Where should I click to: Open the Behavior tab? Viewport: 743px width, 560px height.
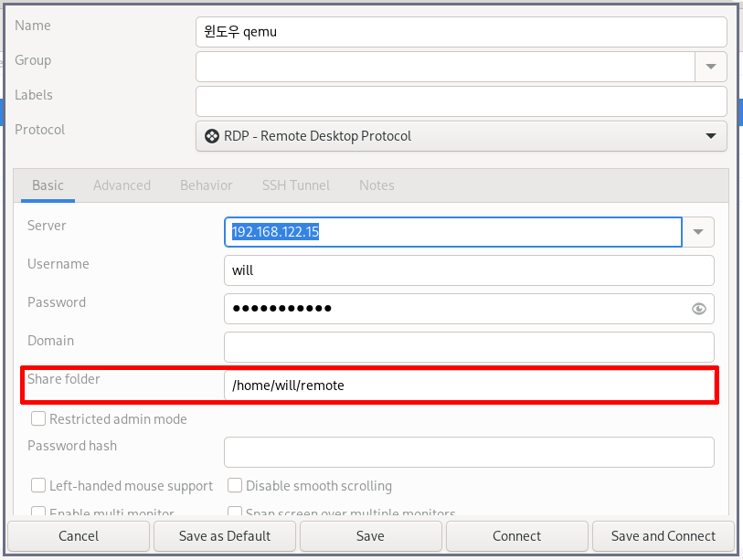coord(206,185)
